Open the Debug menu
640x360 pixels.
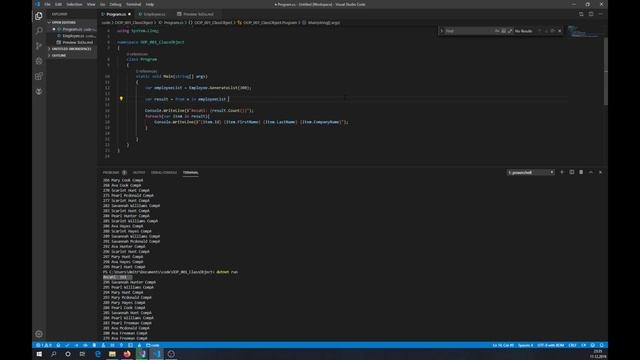[116, 4]
